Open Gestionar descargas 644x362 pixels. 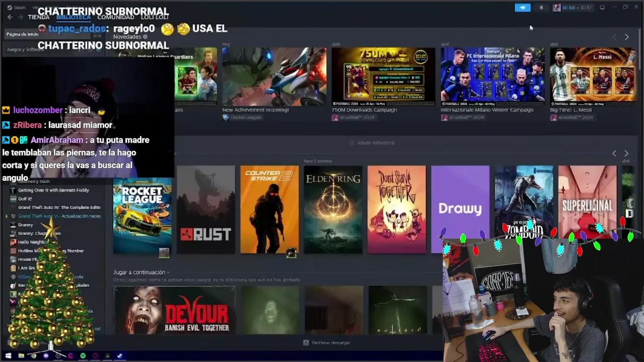[x=327, y=342]
